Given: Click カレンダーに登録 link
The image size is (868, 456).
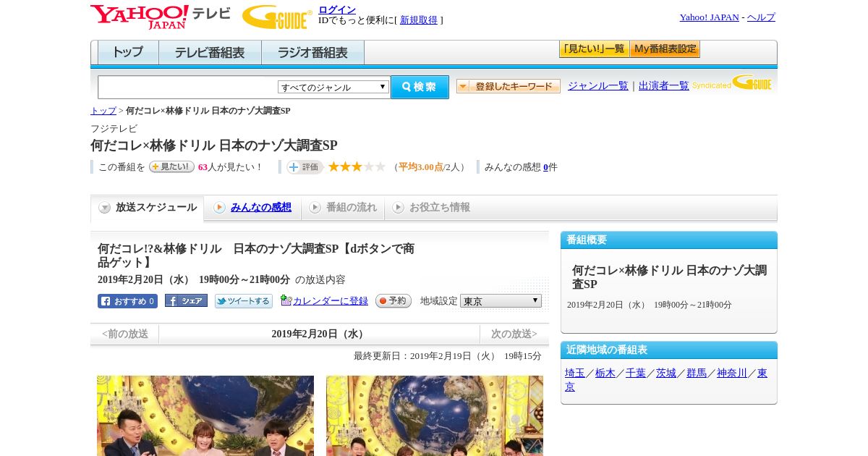Looking at the screenshot, I should [x=331, y=301].
